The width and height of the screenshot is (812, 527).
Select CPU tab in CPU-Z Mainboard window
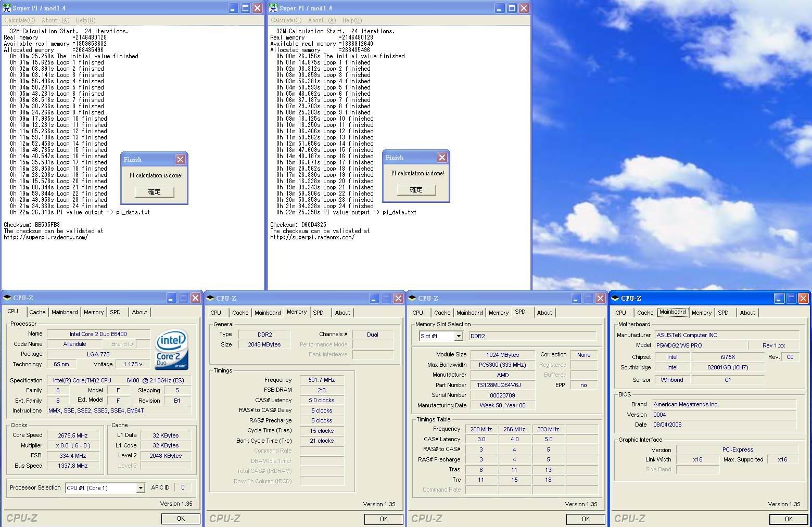pos(620,313)
